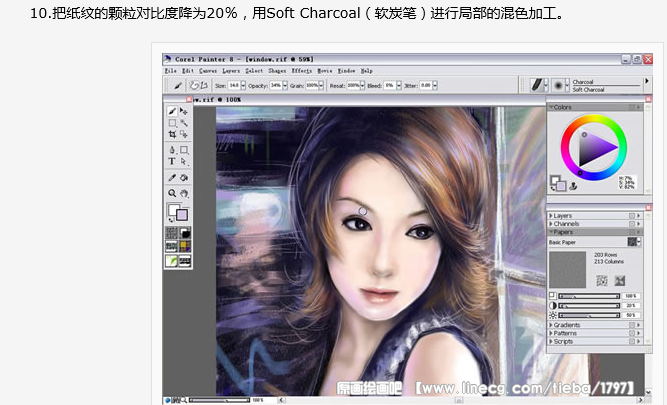Open the Layers palette options menu arrow

pos(638,216)
